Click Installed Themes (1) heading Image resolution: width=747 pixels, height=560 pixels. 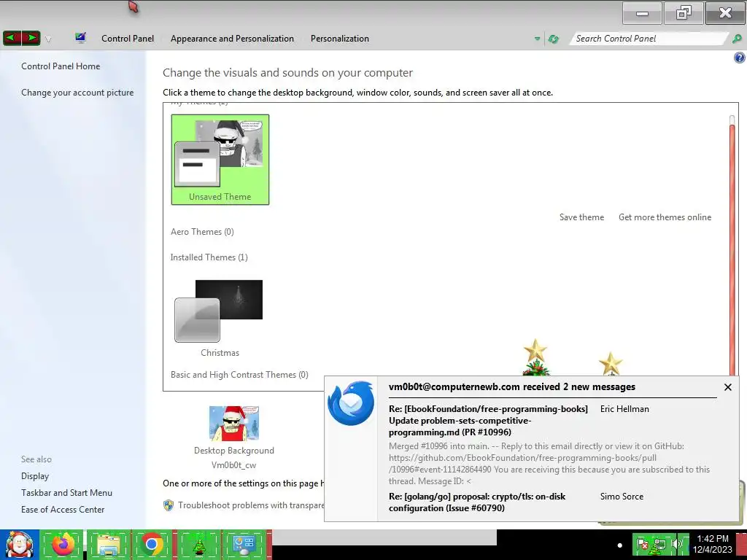[x=209, y=257]
